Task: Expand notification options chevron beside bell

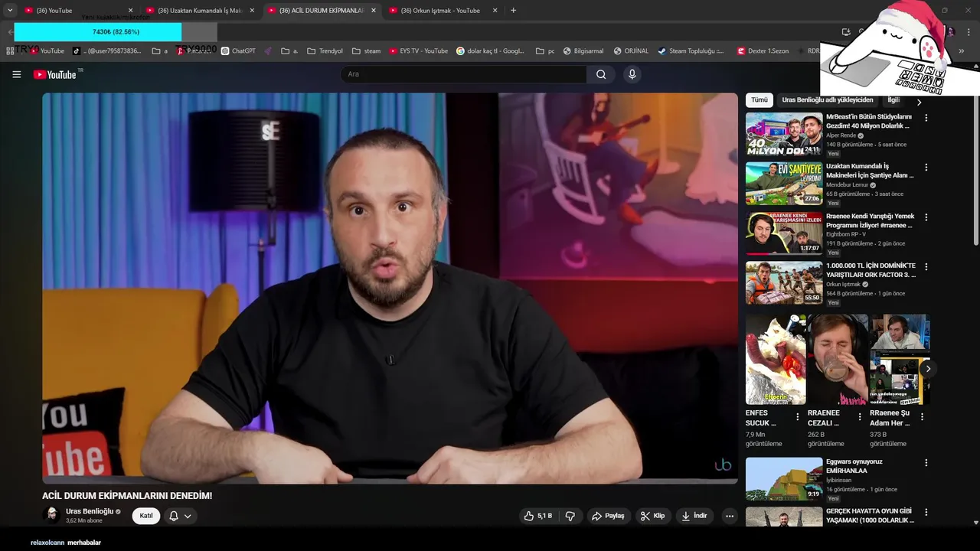Action: click(x=188, y=516)
